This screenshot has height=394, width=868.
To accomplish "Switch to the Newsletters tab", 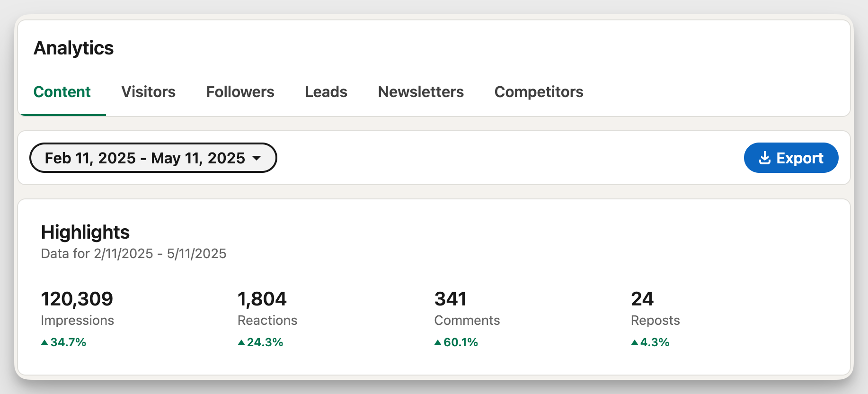I will click(x=421, y=92).
